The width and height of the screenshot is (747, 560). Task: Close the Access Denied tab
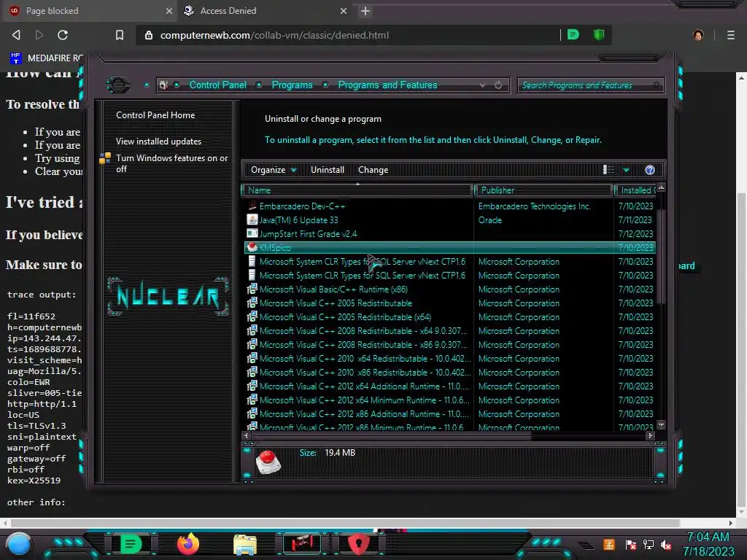[344, 11]
